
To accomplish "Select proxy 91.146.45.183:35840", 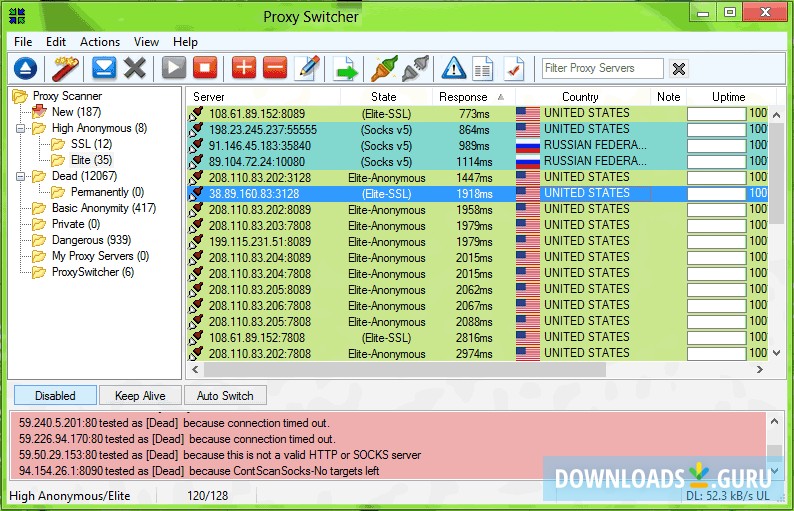I will click(x=478, y=146).
